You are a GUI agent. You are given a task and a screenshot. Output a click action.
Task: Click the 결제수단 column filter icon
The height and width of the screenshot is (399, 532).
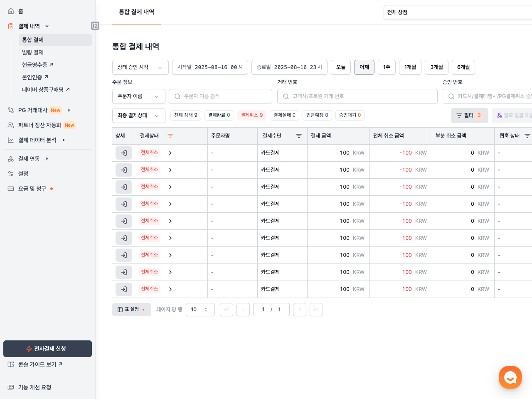[x=298, y=136]
